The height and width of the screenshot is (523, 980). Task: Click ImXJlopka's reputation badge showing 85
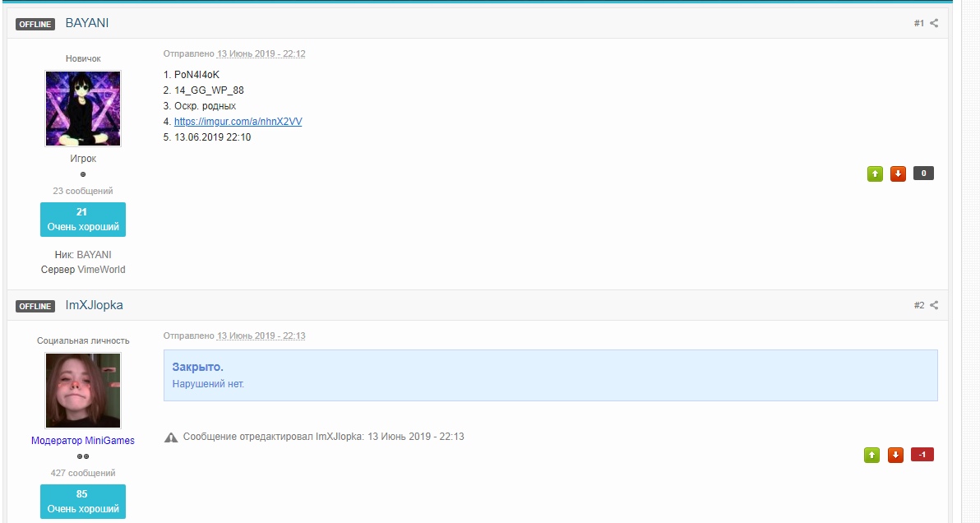pyautogui.click(x=83, y=502)
